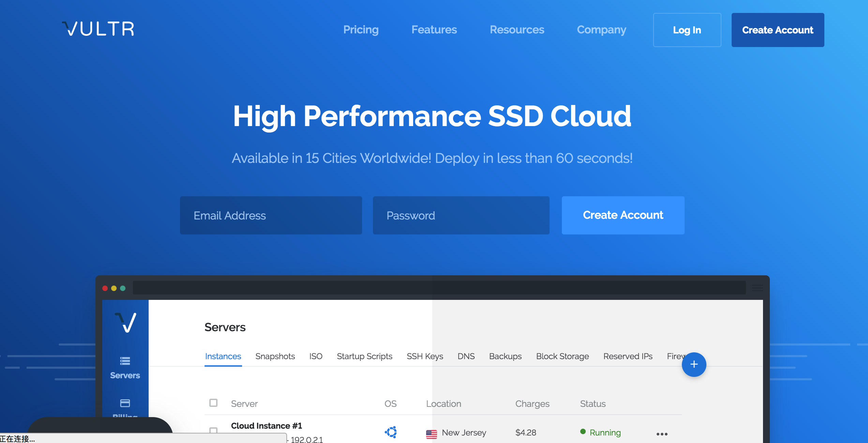The width and height of the screenshot is (868, 443).
Task: Select the Billing card icon in sidebar
Action: click(125, 403)
